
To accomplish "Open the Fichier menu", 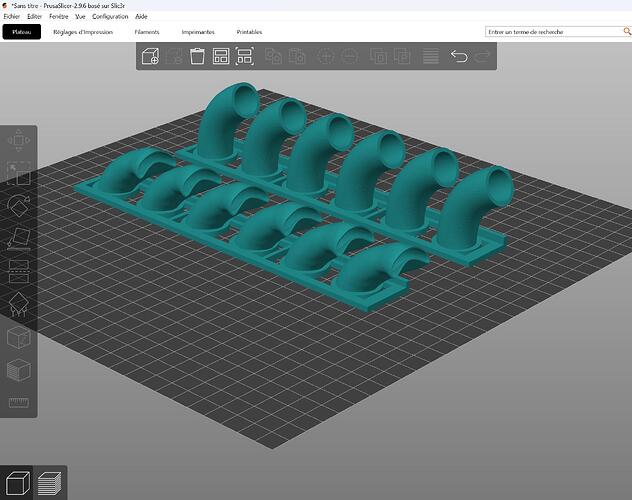I will [x=12, y=17].
